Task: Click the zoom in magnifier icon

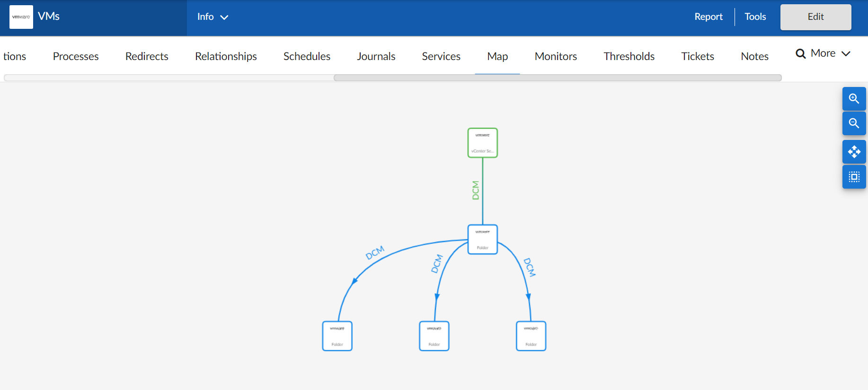Action: tap(854, 99)
